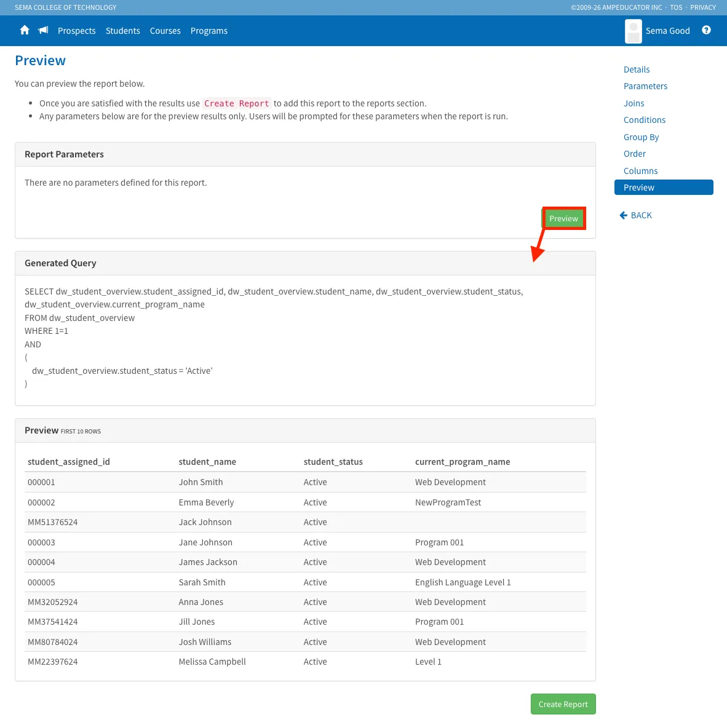Click the James Jackson name cell
Screen dimensions: 727x728
(x=208, y=562)
